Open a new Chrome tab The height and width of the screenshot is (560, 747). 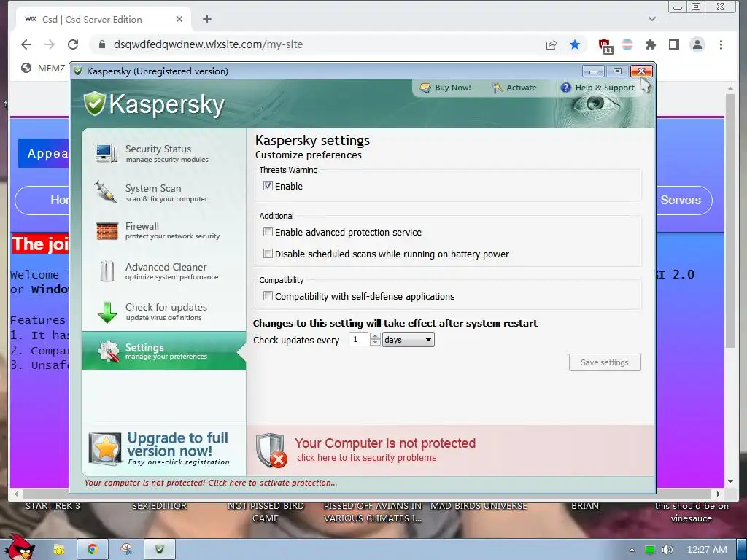coord(206,19)
